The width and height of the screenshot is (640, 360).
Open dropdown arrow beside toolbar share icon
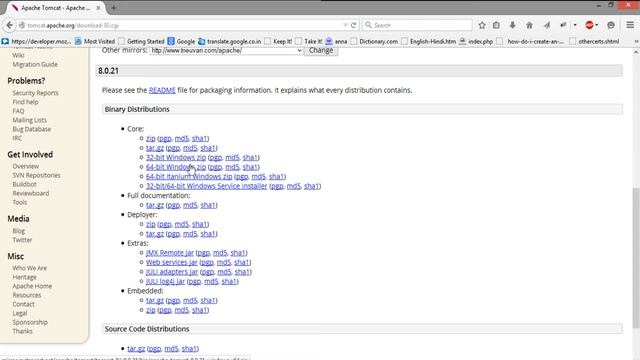[575, 25]
